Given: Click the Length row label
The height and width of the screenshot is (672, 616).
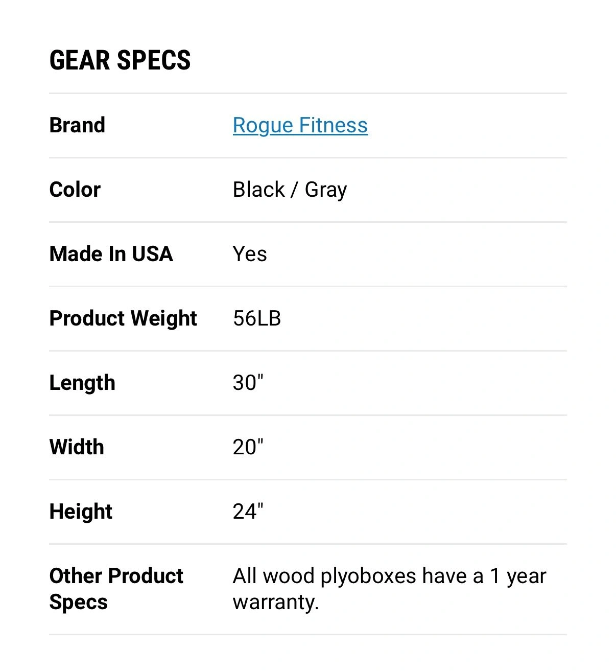Looking at the screenshot, I should 82,383.
